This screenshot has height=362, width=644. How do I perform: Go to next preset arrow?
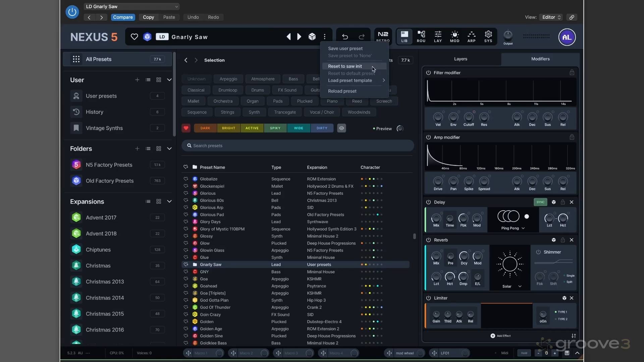[x=299, y=37]
